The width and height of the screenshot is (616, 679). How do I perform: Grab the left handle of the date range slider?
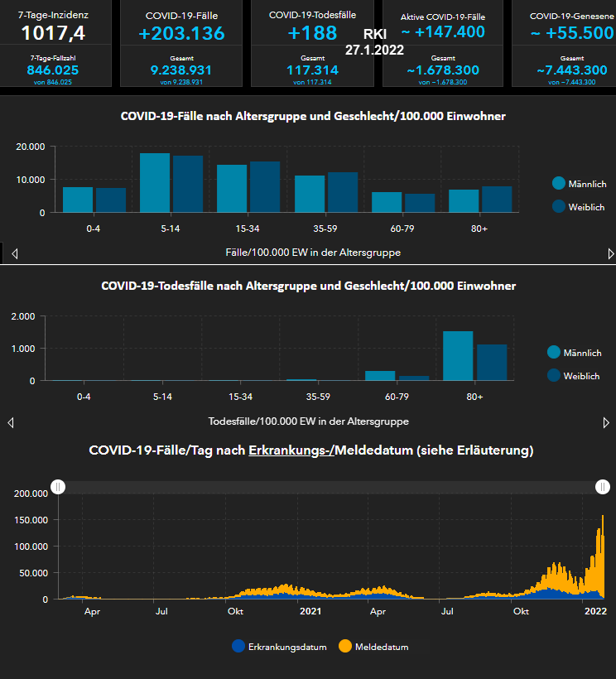pos(58,487)
